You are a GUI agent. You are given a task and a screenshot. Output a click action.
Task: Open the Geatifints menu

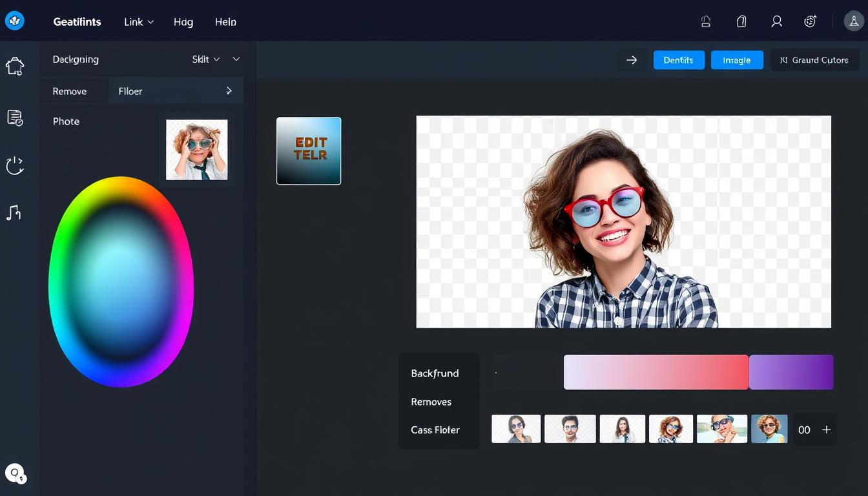77,22
